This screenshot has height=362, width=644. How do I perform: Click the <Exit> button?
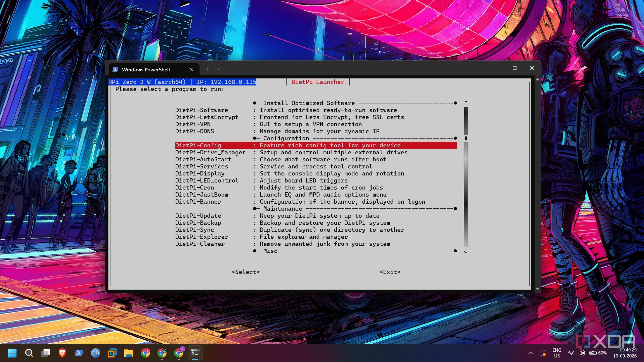(x=390, y=272)
